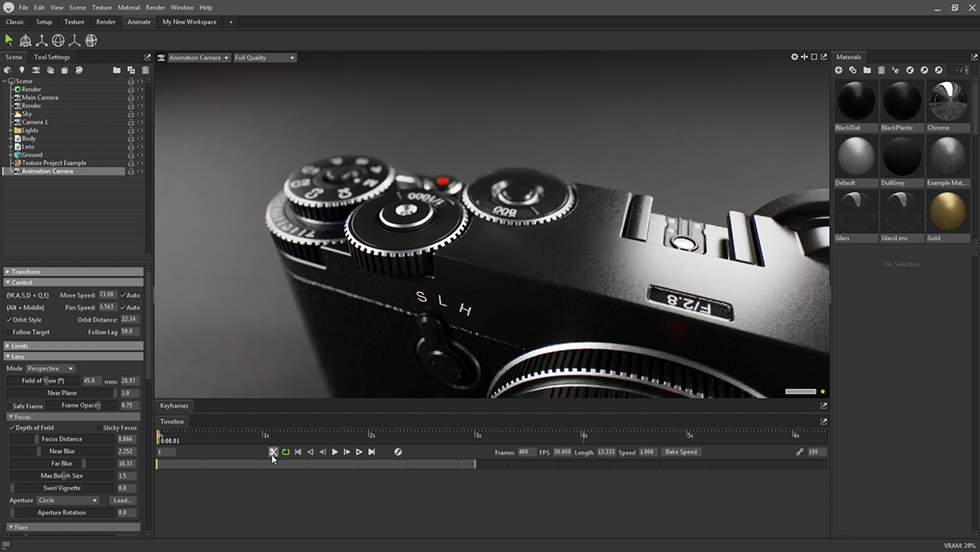Click the timeline scissors icon
The width and height of the screenshot is (980, 552).
(x=273, y=452)
